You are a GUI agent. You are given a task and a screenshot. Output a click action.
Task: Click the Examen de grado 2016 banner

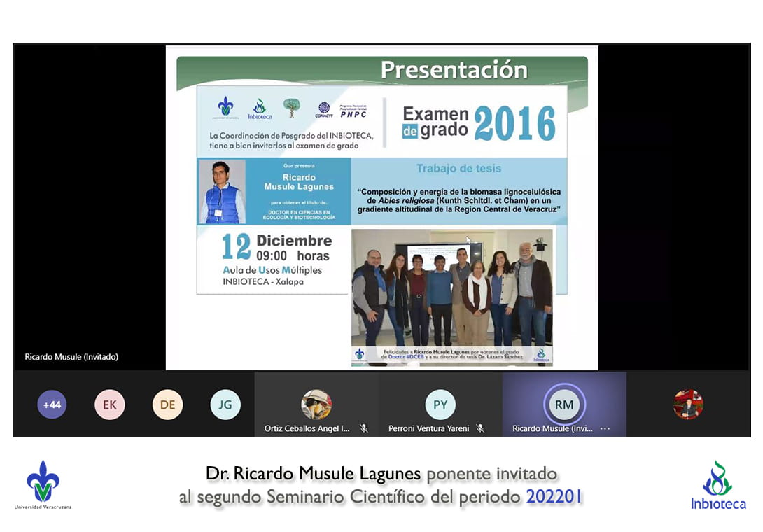[479, 122]
